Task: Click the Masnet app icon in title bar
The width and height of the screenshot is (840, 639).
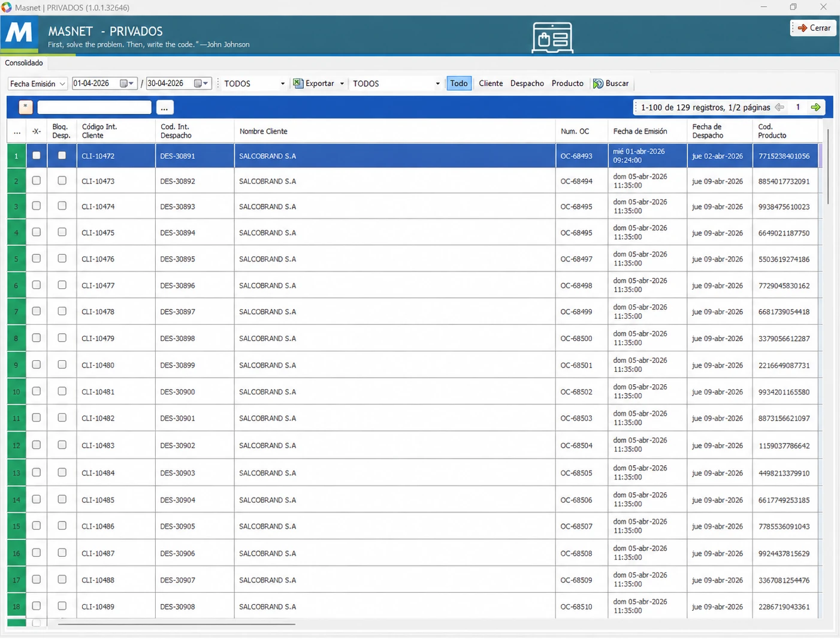Action: tap(6, 7)
